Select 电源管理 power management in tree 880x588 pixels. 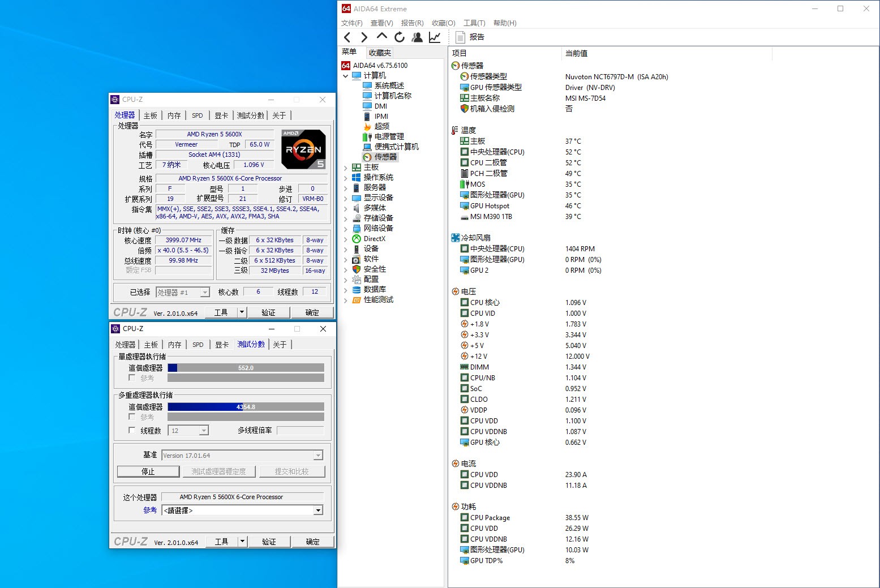[389, 136]
